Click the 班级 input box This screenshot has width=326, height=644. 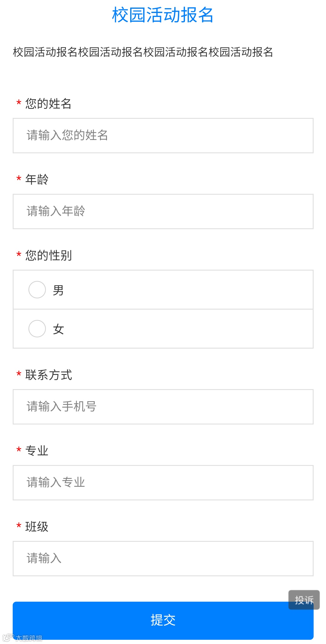coord(163,558)
